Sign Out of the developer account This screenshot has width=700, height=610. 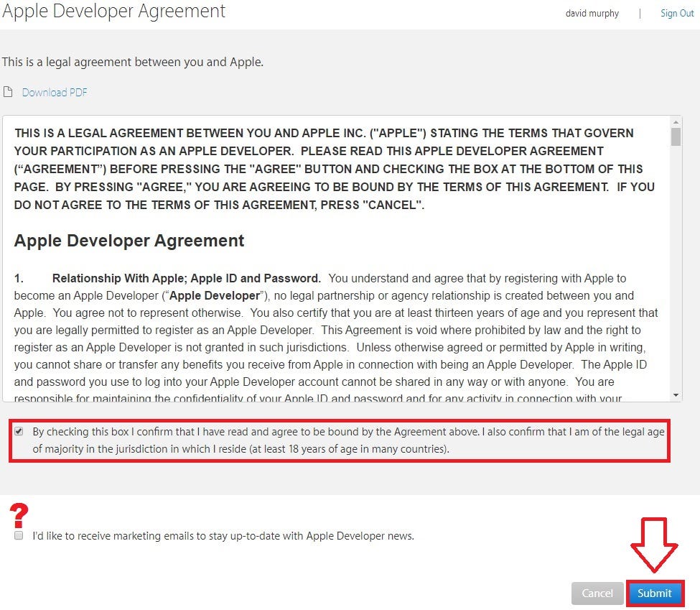[677, 14]
